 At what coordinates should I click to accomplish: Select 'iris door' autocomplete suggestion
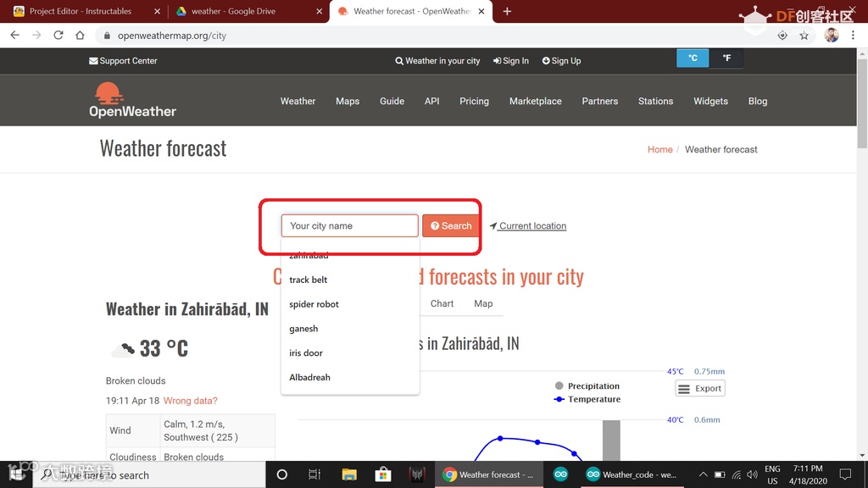tap(350, 352)
